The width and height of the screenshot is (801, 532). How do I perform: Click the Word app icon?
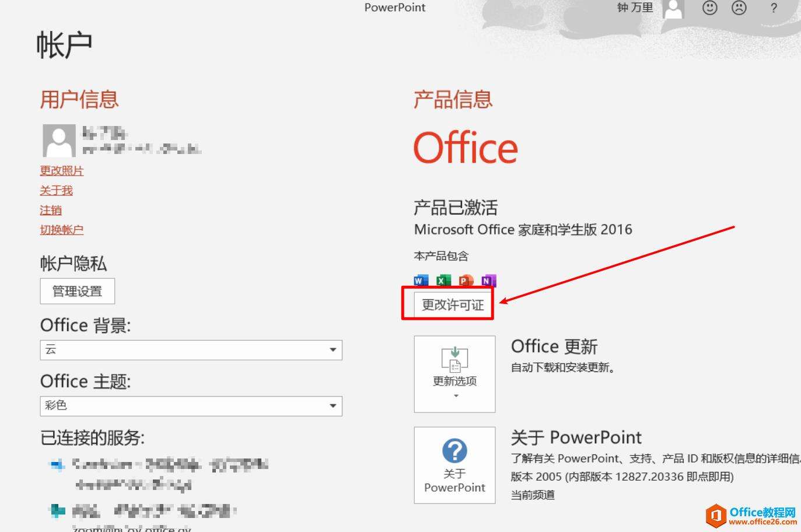point(421,281)
